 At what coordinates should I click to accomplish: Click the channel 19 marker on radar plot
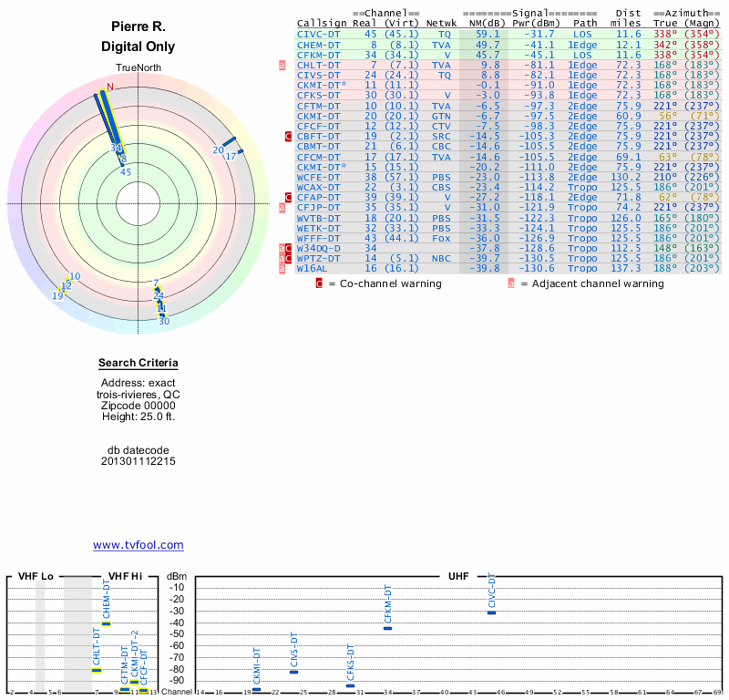[x=57, y=295]
